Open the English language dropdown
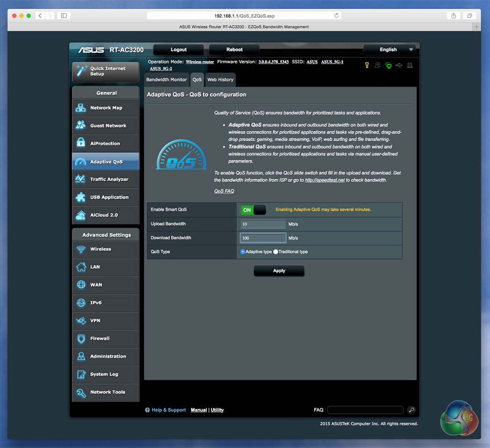 click(389, 50)
